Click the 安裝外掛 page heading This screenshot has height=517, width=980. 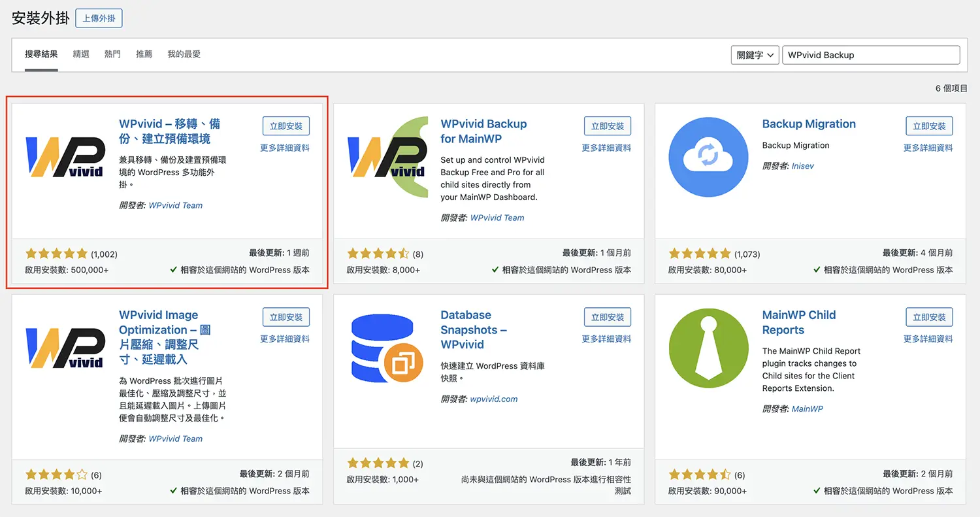pyautogui.click(x=41, y=18)
